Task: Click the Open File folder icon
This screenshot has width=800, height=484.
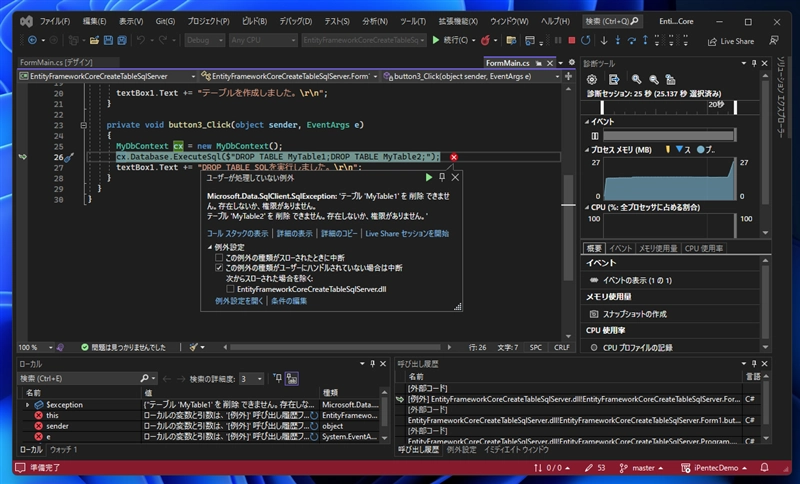Action: pos(94,40)
